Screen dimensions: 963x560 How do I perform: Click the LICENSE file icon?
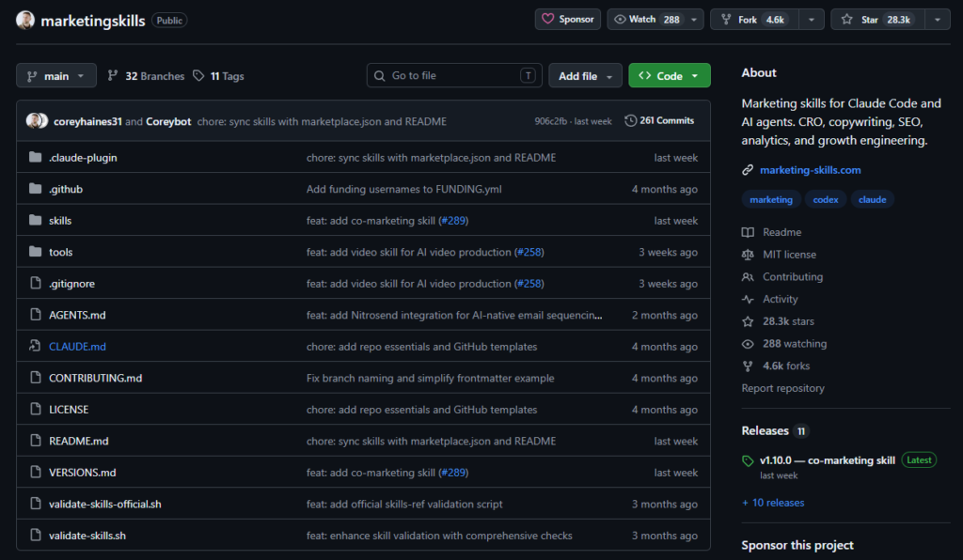[x=36, y=409]
